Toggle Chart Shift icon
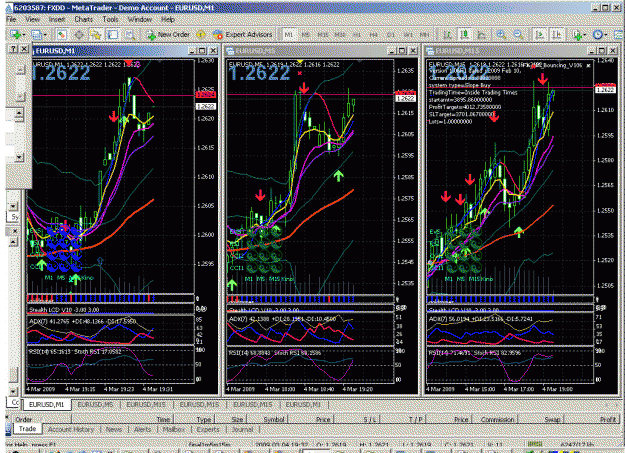This screenshot has height=453, width=625. coord(557,35)
